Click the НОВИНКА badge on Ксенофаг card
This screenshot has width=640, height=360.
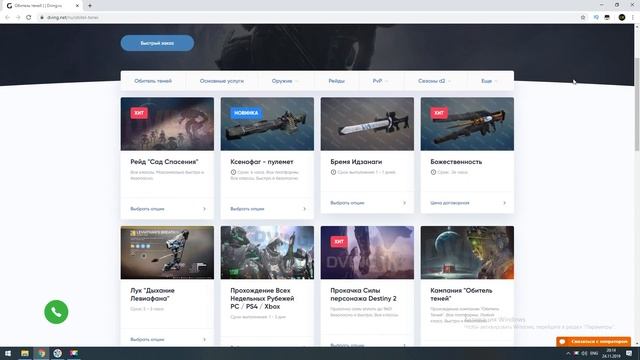246,113
